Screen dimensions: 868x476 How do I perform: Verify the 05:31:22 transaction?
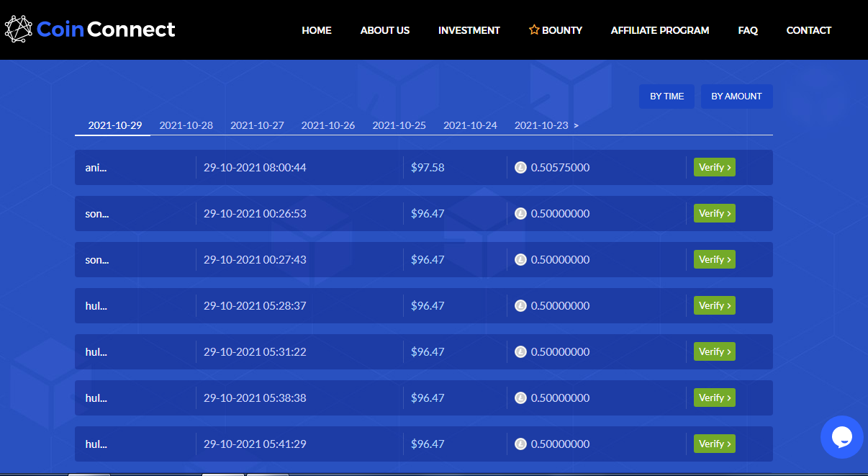pyautogui.click(x=715, y=351)
